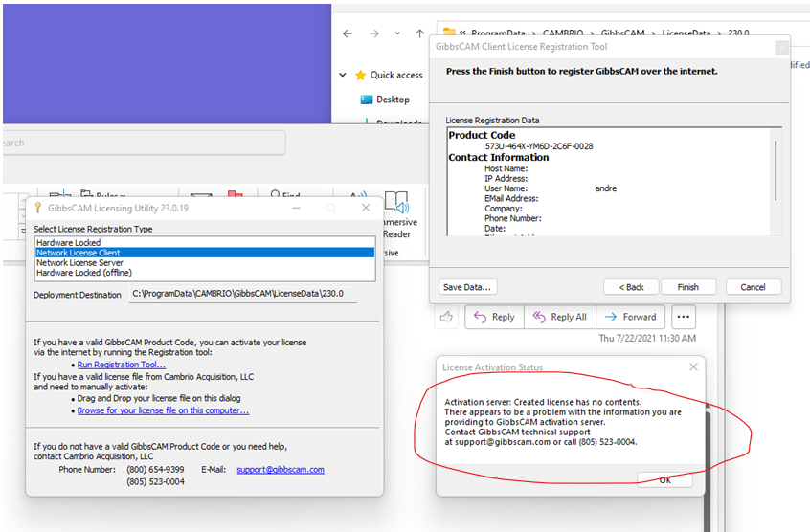810x532 pixels.
Task: Click the user name value andre
Action: tap(605, 188)
